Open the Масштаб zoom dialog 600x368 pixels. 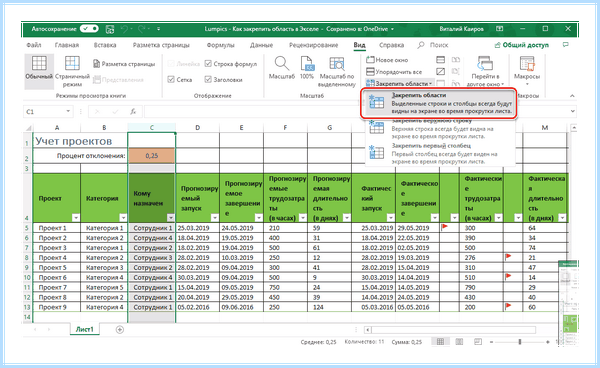(282, 68)
